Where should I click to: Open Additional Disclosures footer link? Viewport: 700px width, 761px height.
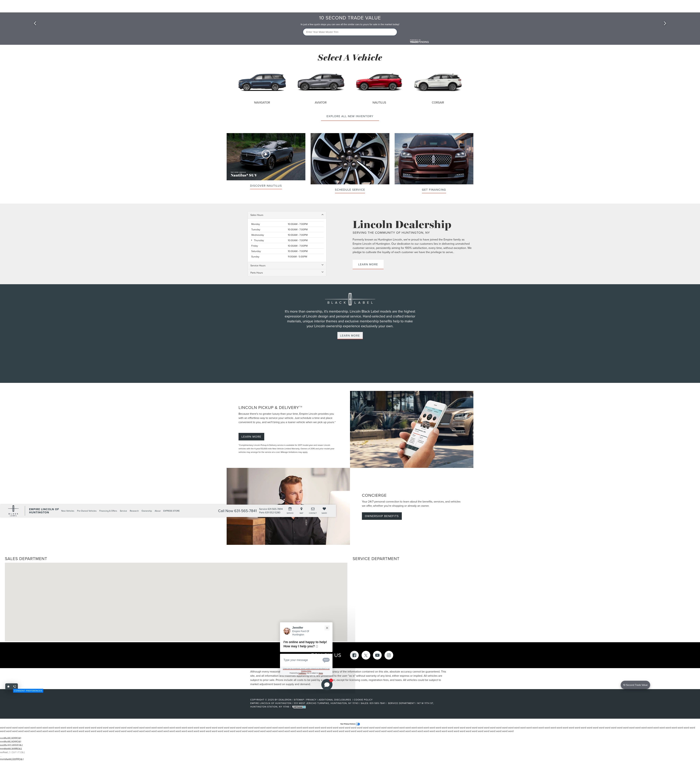tap(334, 700)
